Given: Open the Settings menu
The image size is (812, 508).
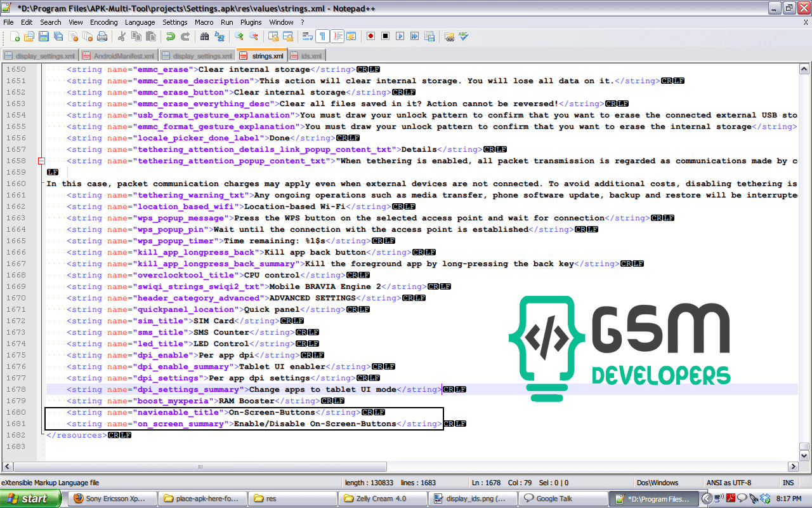Looking at the screenshot, I should [175, 22].
